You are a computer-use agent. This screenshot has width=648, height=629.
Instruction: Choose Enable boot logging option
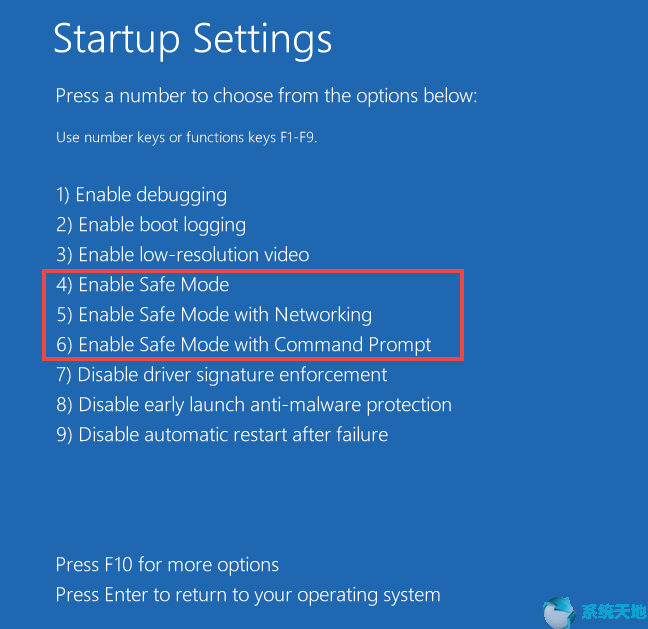150,225
